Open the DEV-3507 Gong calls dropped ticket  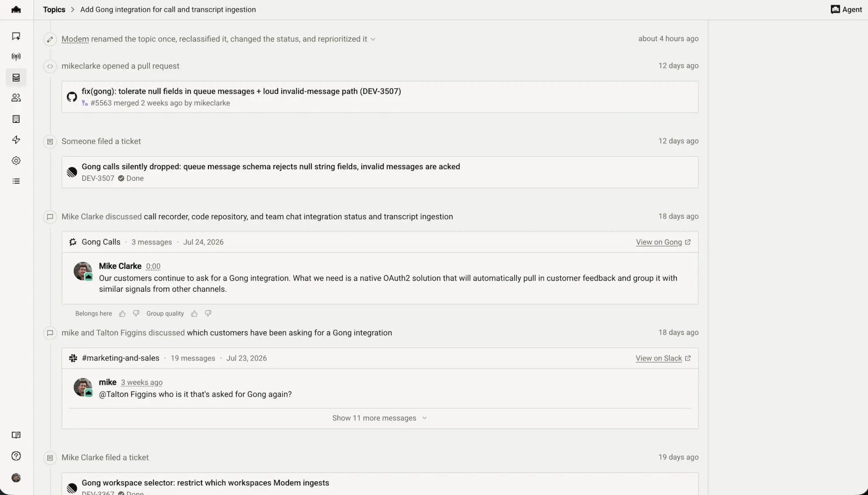point(380,173)
